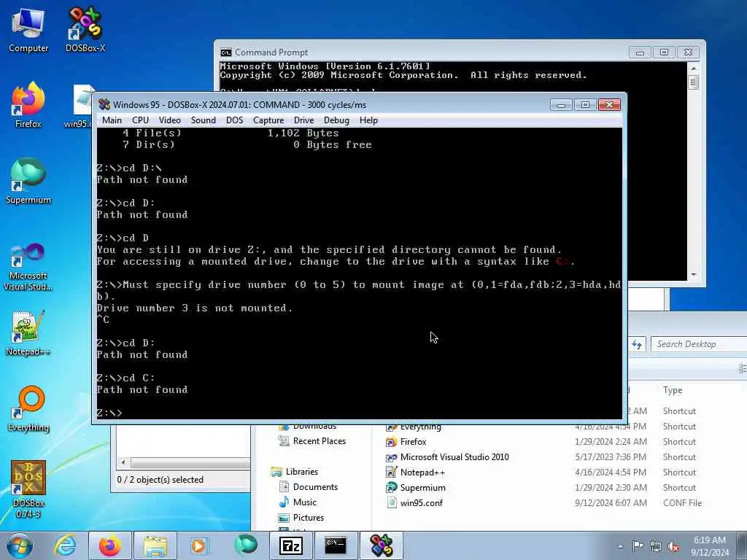Click the Z:\> prompt line in DOSBox-X
The width and height of the screenshot is (747, 560).
[x=109, y=413]
